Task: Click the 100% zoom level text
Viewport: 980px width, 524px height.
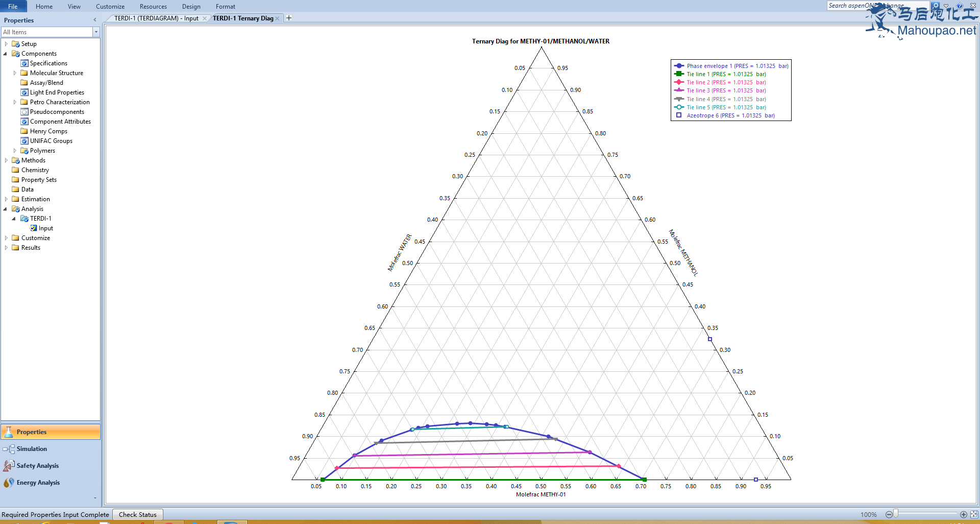Action: click(x=868, y=515)
